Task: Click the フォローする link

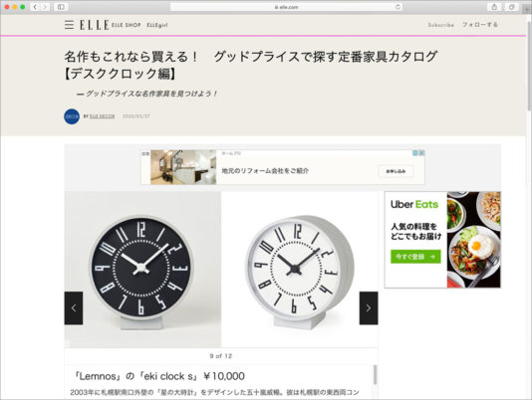Action: (480, 25)
